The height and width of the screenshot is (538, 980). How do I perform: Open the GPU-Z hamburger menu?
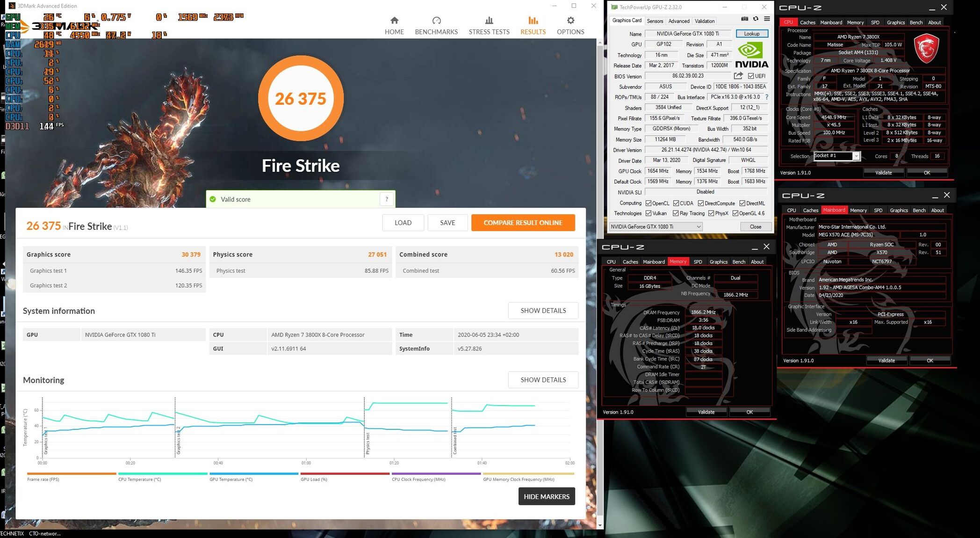(x=767, y=19)
